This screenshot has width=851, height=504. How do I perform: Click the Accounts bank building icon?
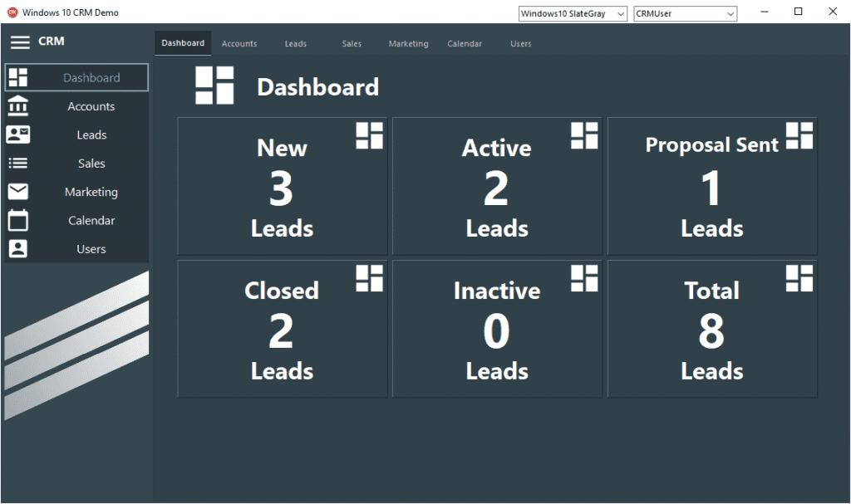coord(18,105)
